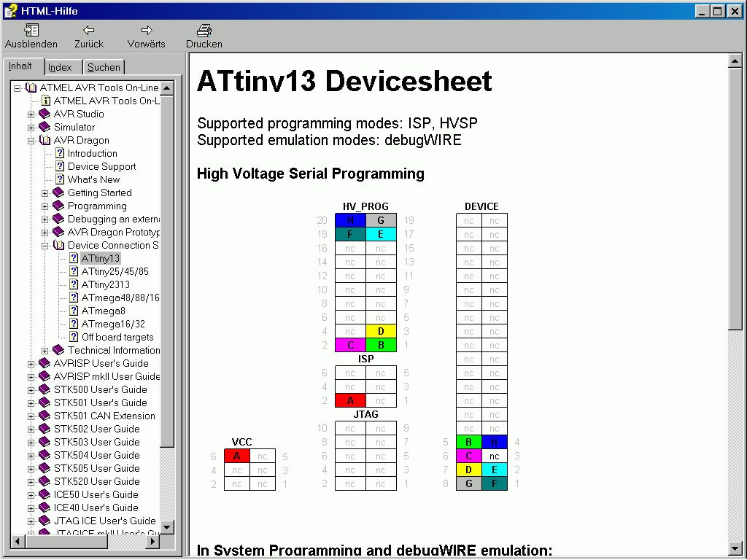
Task: Click the red A cell in VCC table
Action: coord(236,456)
